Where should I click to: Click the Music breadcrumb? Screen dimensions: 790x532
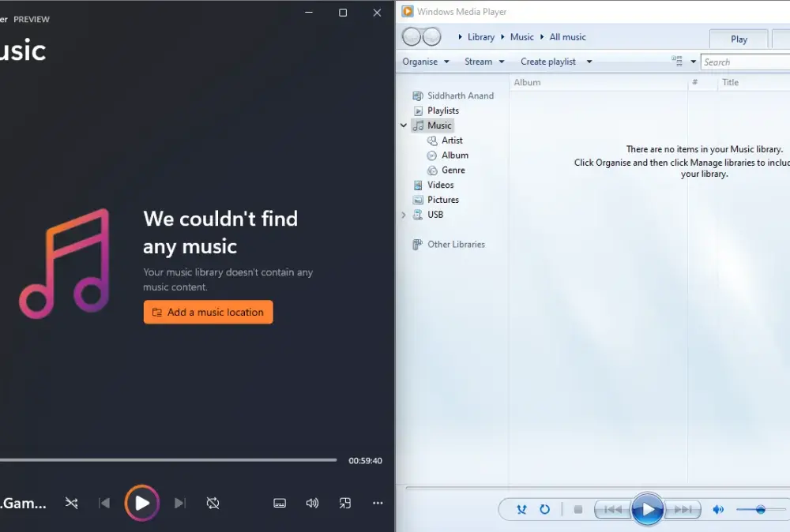coord(521,37)
